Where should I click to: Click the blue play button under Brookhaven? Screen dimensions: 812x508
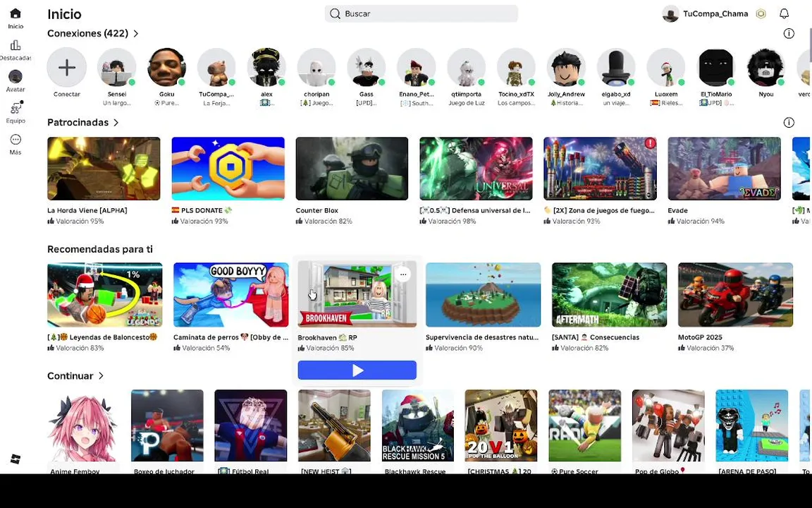(357, 370)
